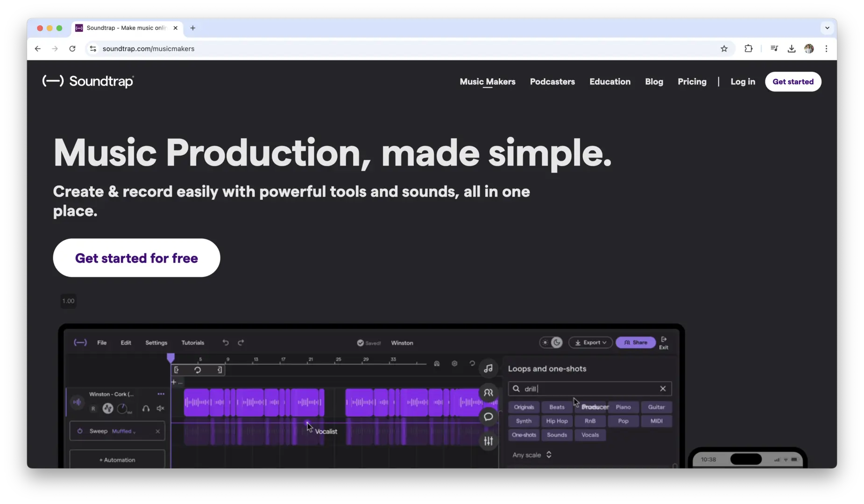The height and width of the screenshot is (504, 864).
Task: Click the search magnifier in loops panel
Action: pyautogui.click(x=516, y=389)
